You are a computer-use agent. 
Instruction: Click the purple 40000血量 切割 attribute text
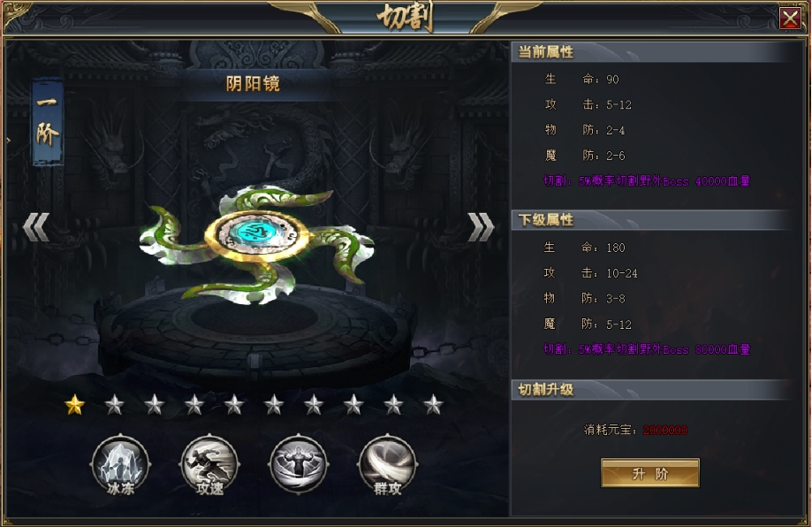(x=646, y=181)
